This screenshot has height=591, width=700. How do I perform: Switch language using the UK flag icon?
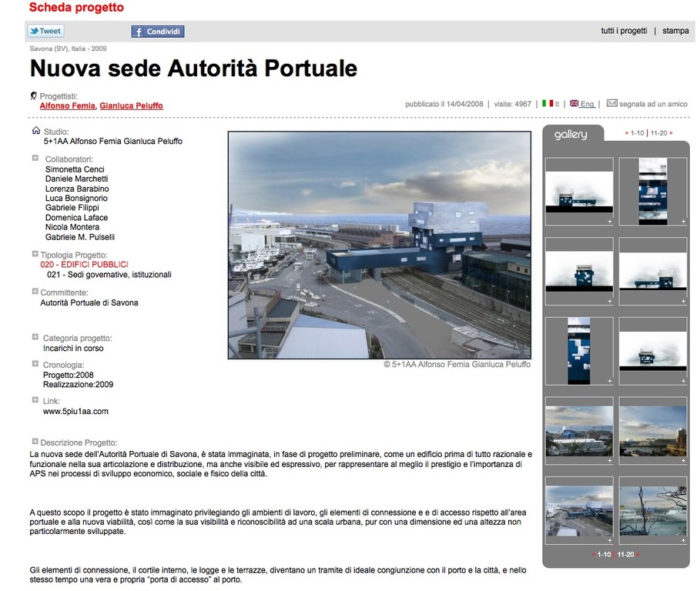[574, 103]
